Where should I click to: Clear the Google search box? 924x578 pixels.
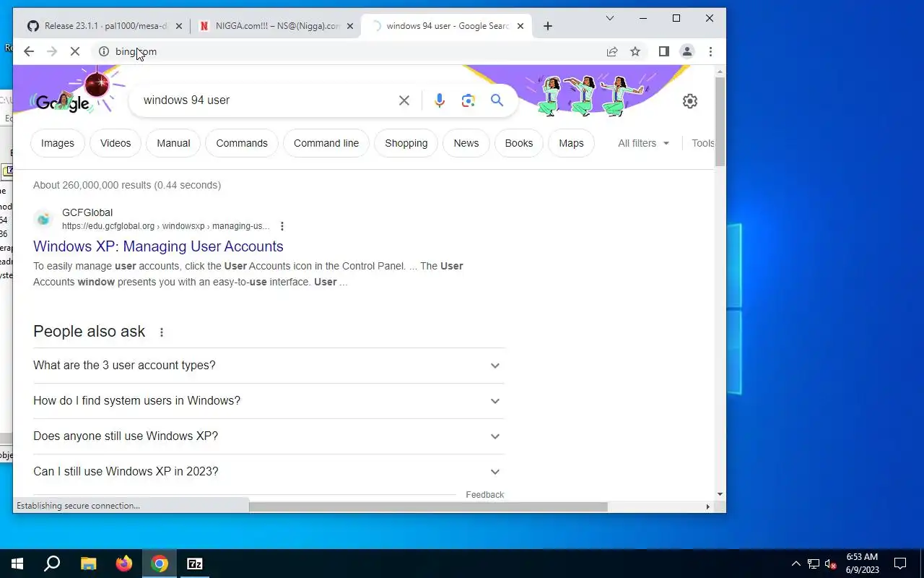(x=404, y=100)
